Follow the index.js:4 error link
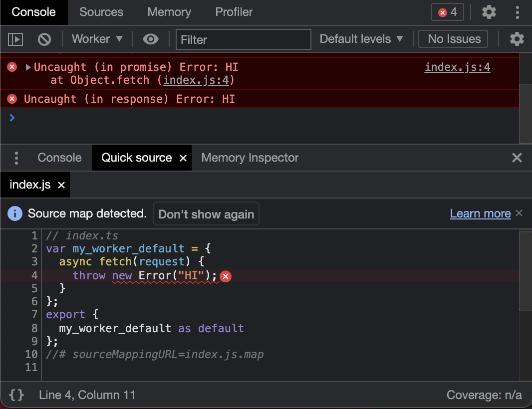532x409 pixels. coord(457,67)
